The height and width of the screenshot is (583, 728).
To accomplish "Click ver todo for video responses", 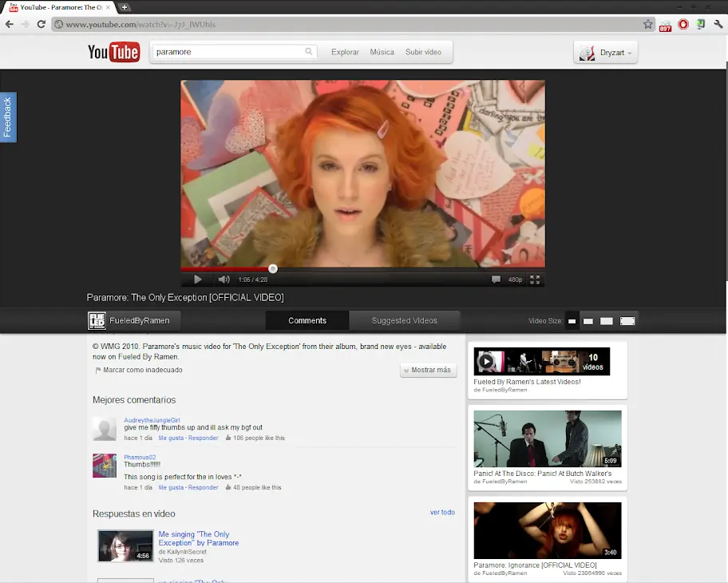I will click(x=442, y=512).
